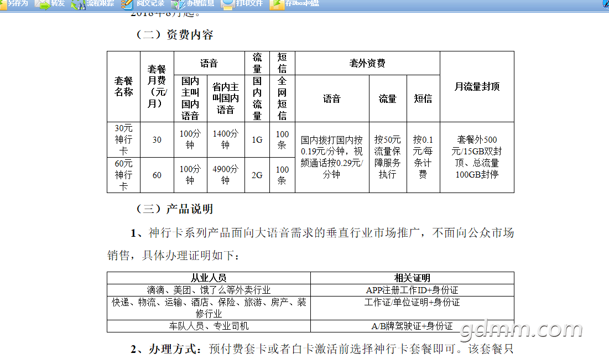Click the 全网短信 column header cell
This screenshot has height=364, width=609.
[x=282, y=98]
